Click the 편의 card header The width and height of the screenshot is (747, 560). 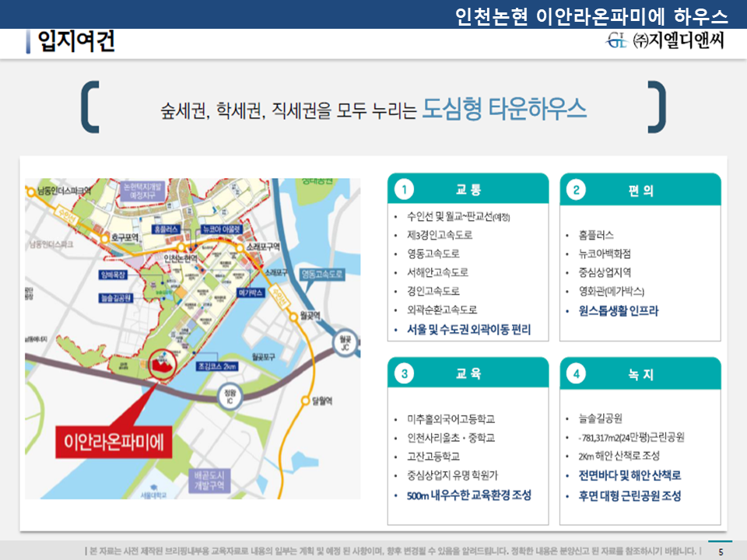pos(640,190)
